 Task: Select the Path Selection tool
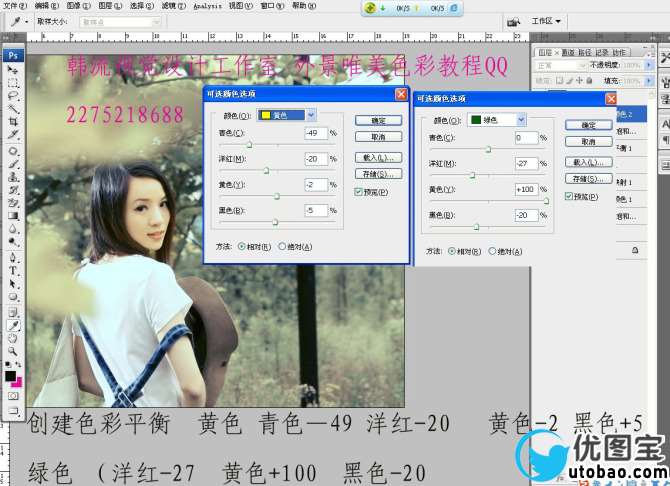point(13,283)
